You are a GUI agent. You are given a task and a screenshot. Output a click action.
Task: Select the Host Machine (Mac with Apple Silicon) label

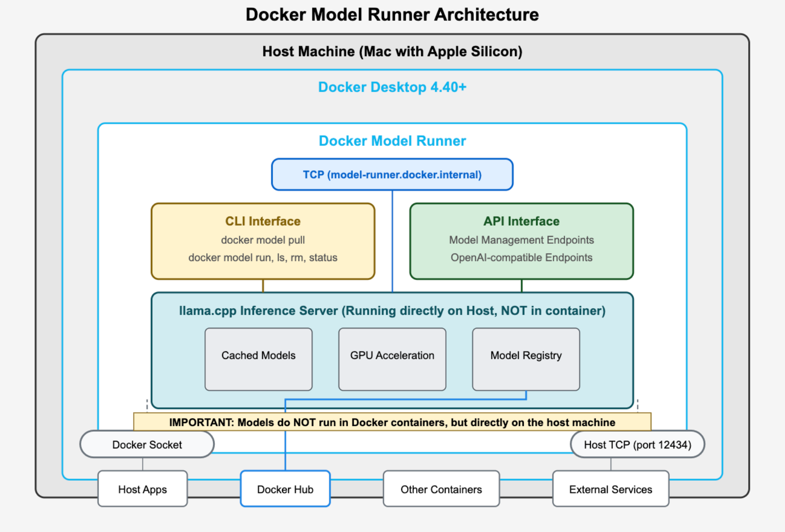click(x=392, y=51)
